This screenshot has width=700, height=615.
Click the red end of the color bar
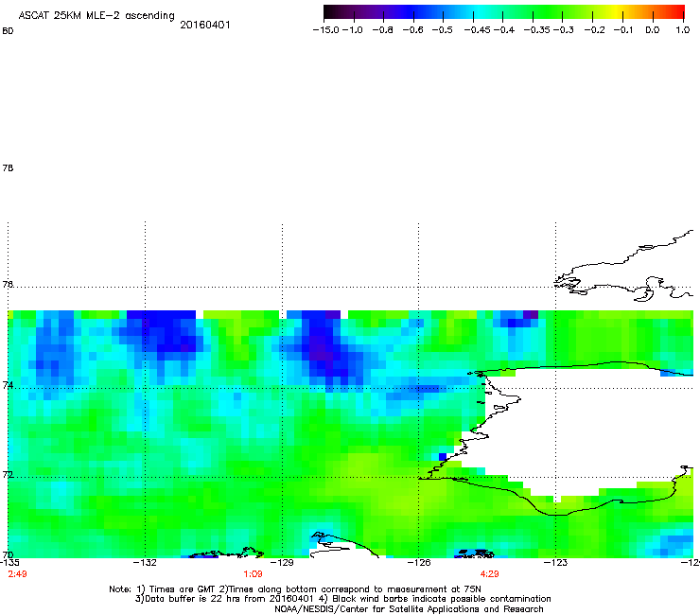coord(677,12)
